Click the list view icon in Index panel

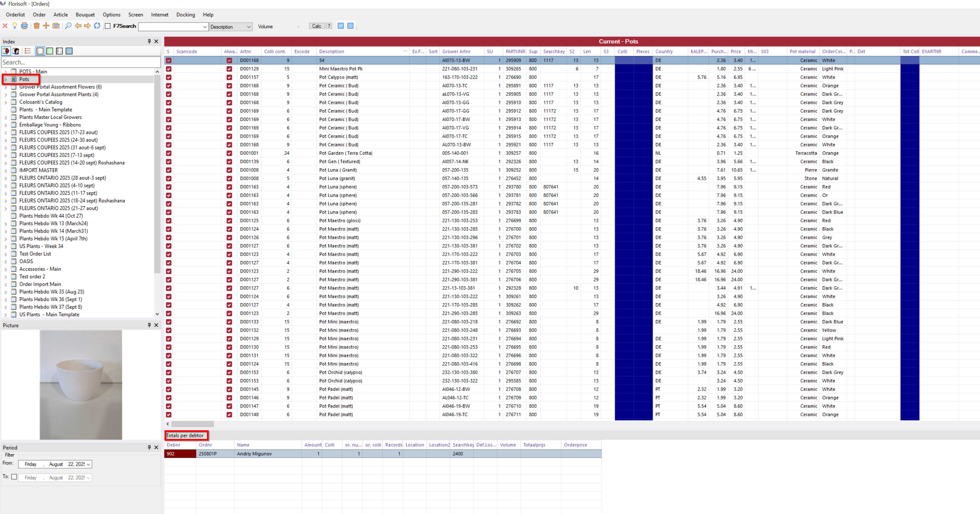[x=28, y=51]
